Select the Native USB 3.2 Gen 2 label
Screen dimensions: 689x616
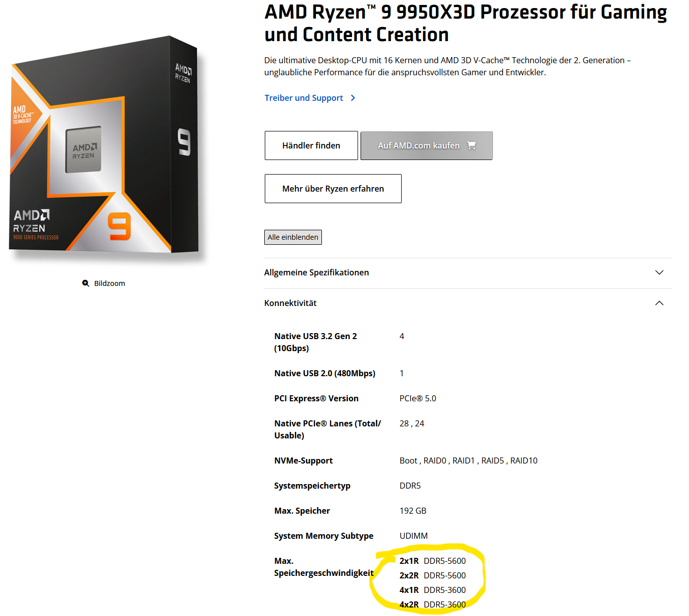[315, 342]
